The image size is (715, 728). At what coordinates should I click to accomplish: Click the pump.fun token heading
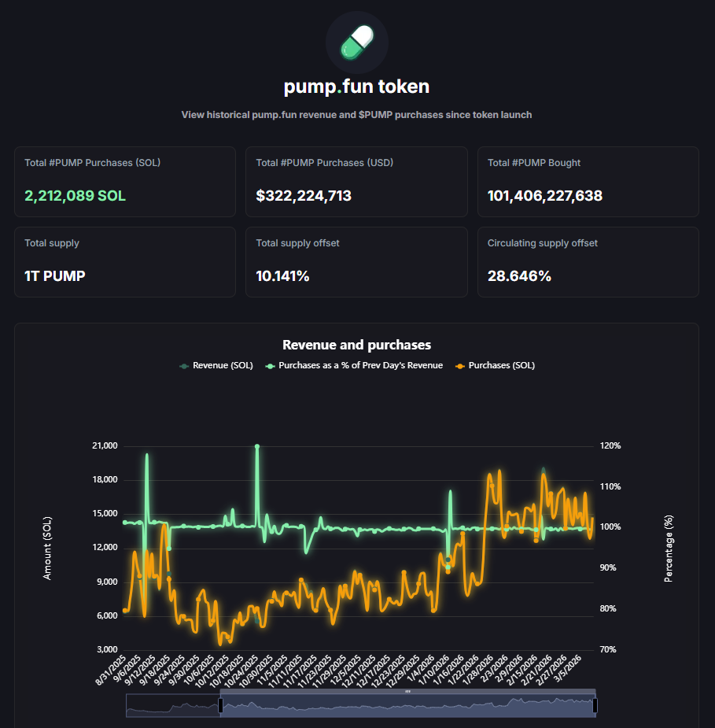point(356,86)
